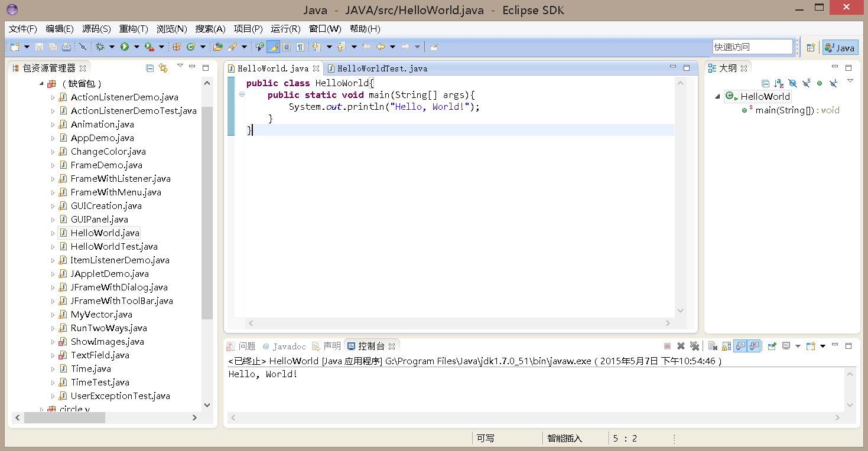
Task: Click the Previous Annotation arrow icon
Action: coord(341,47)
